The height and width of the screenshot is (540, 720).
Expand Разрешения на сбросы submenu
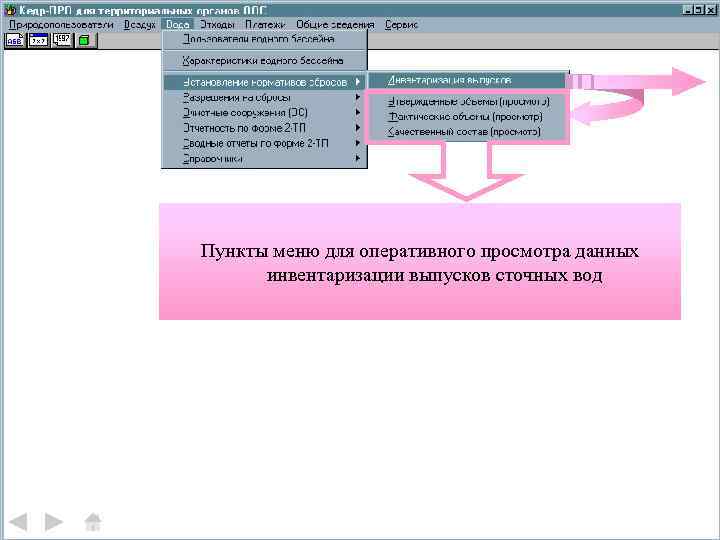pyautogui.click(x=264, y=97)
